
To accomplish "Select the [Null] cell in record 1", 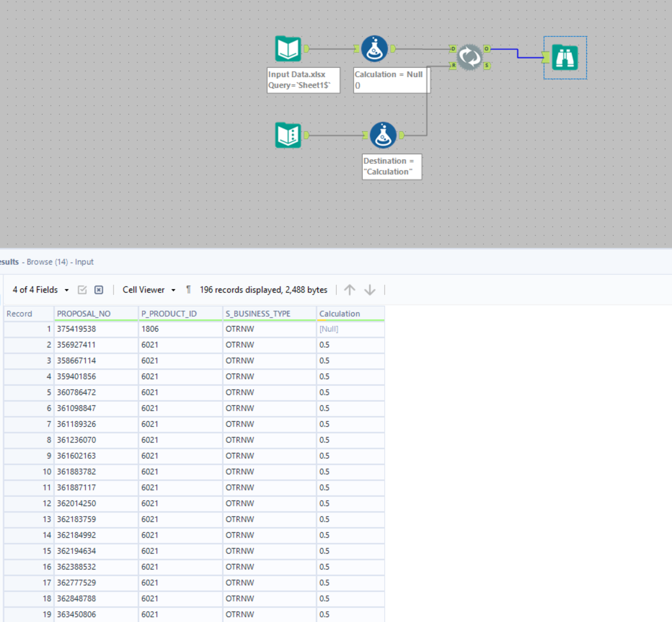I will (329, 329).
